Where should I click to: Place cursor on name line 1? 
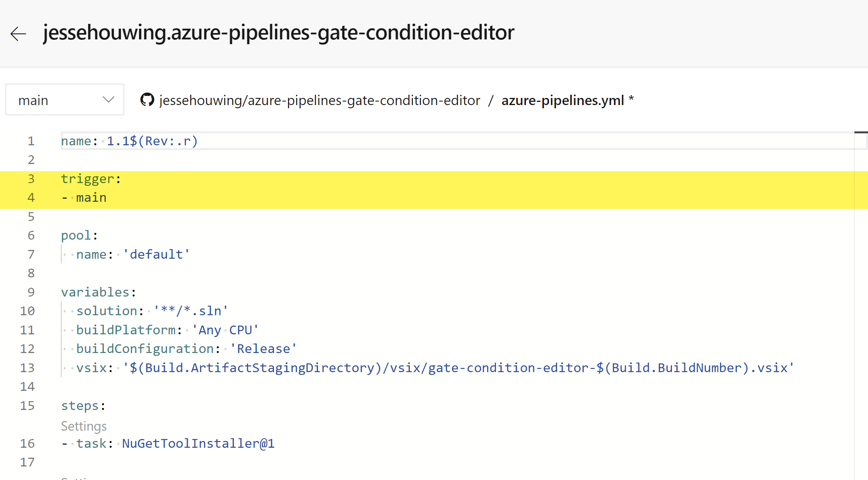coord(129,141)
